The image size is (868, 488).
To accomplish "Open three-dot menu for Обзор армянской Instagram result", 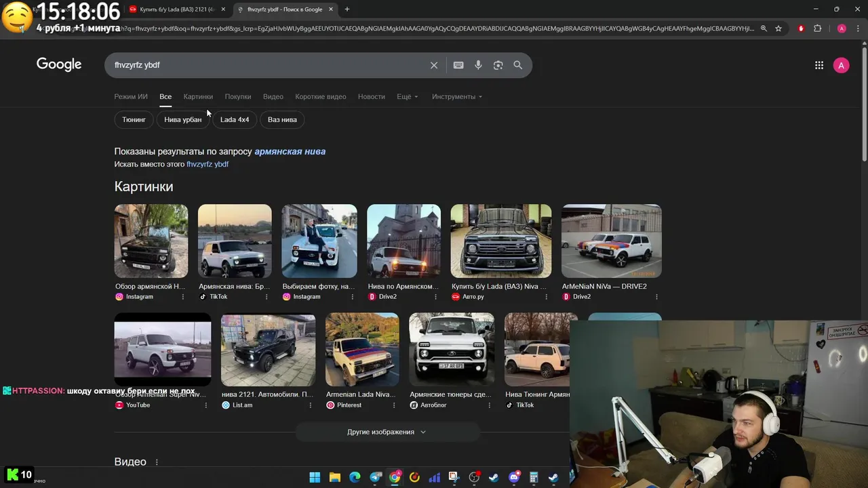I will point(182,297).
